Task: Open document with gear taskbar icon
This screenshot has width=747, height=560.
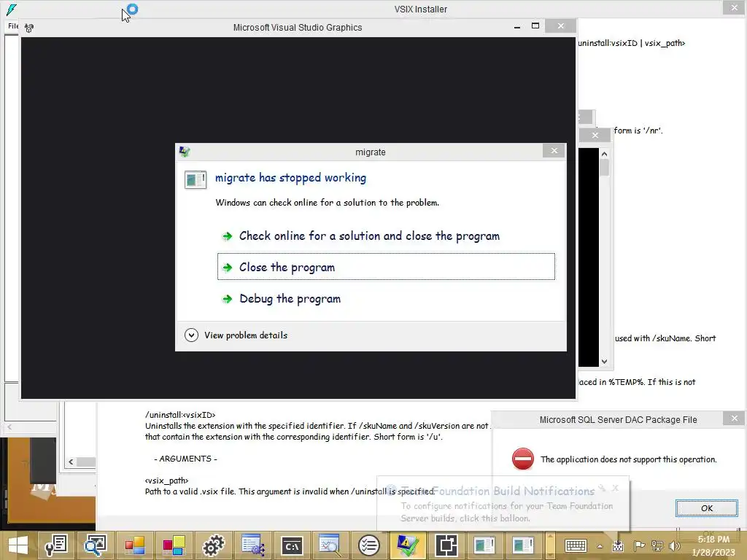Action: coord(252,545)
